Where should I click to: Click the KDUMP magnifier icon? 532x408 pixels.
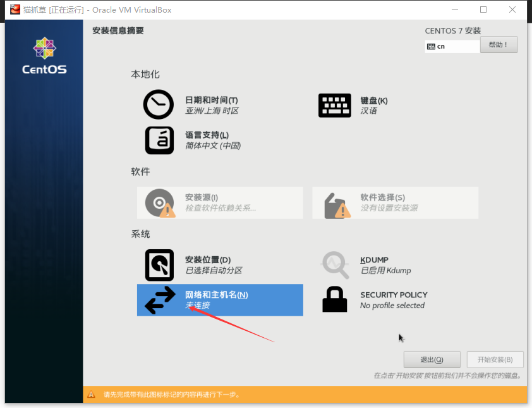coord(336,265)
